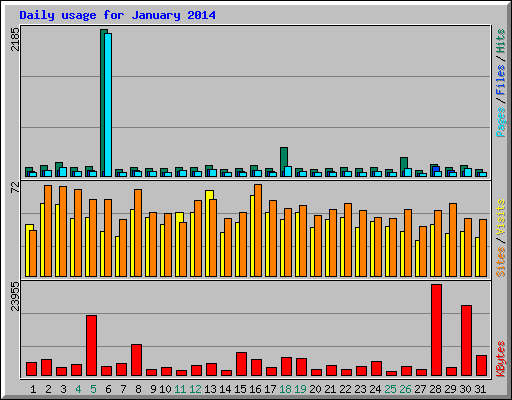Screen dimensions: 512x400
Task: Click the Pages legend label
Action: [x=501, y=122]
